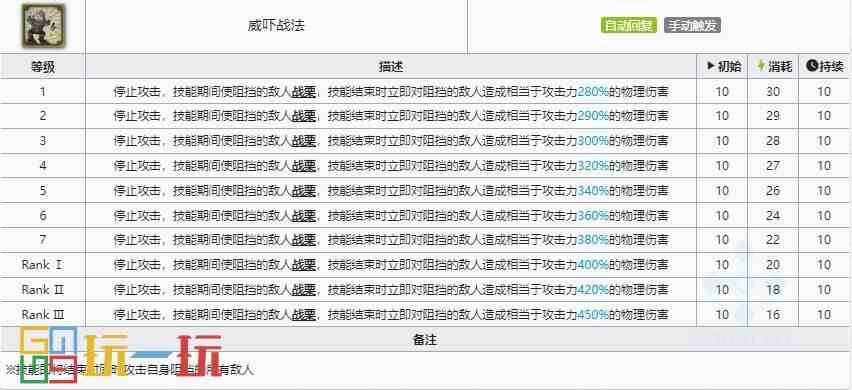Click the level cell labeled Rank Ⅰ
Screen dimensions: 852x390
[43, 265]
